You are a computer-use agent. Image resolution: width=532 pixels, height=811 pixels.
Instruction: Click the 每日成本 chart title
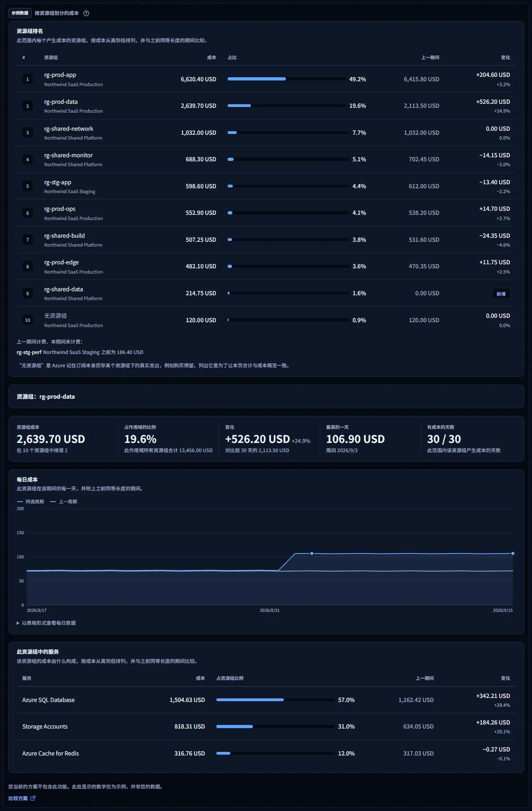tap(27, 480)
